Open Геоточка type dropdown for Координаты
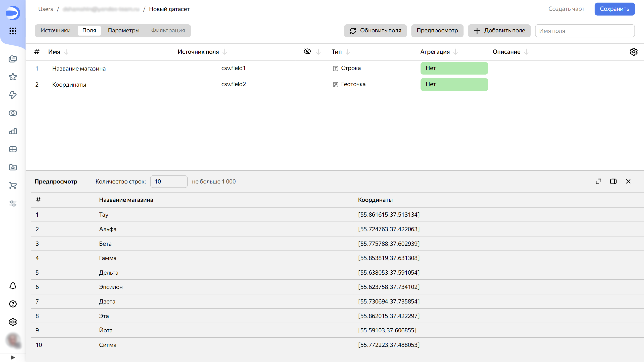644x362 pixels. pos(353,84)
